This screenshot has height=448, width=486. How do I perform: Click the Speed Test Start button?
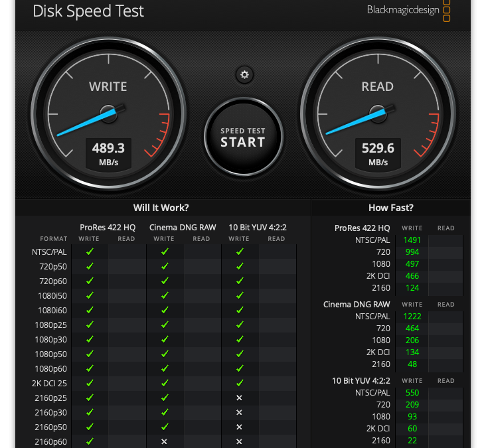[243, 137]
